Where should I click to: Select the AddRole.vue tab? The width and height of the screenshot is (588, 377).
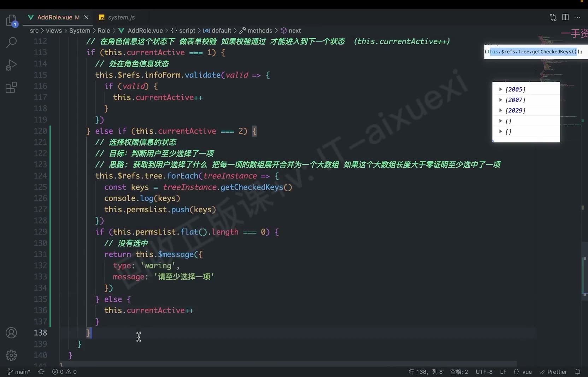[55, 17]
